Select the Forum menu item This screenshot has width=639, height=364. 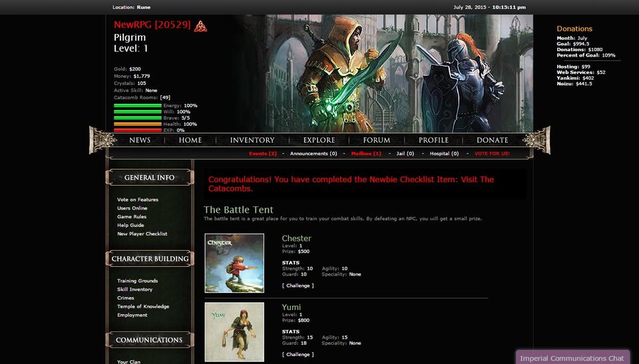[377, 140]
